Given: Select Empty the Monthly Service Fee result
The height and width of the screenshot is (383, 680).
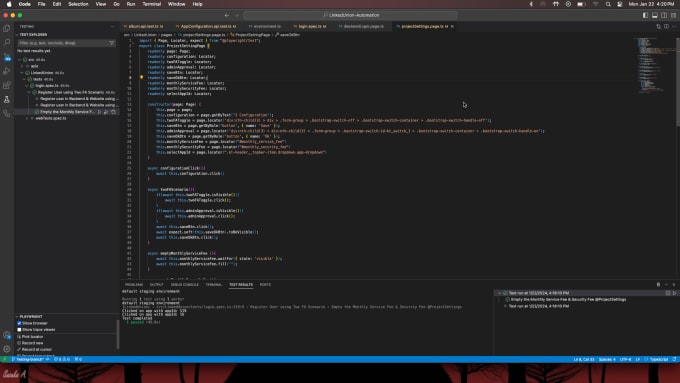Looking at the screenshot, I should (x=568, y=300).
